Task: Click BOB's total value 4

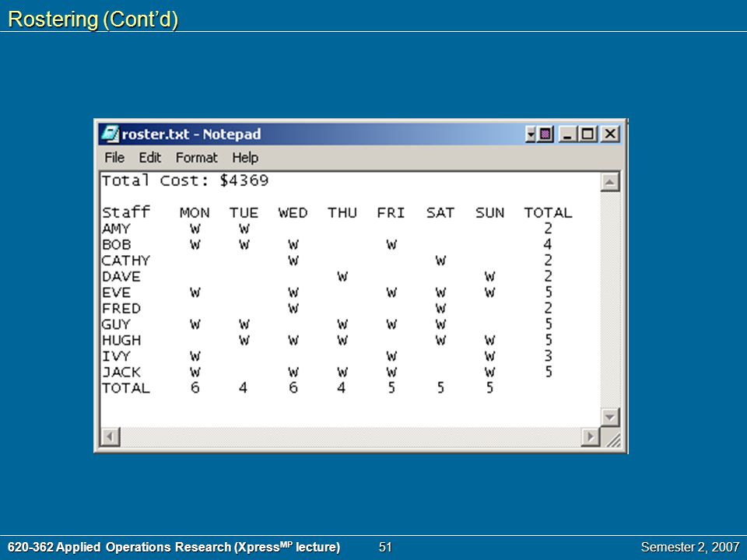Action: tap(547, 245)
